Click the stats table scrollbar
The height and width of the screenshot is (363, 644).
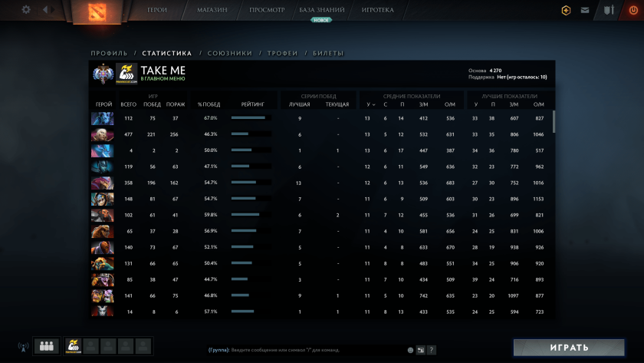point(554,122)
